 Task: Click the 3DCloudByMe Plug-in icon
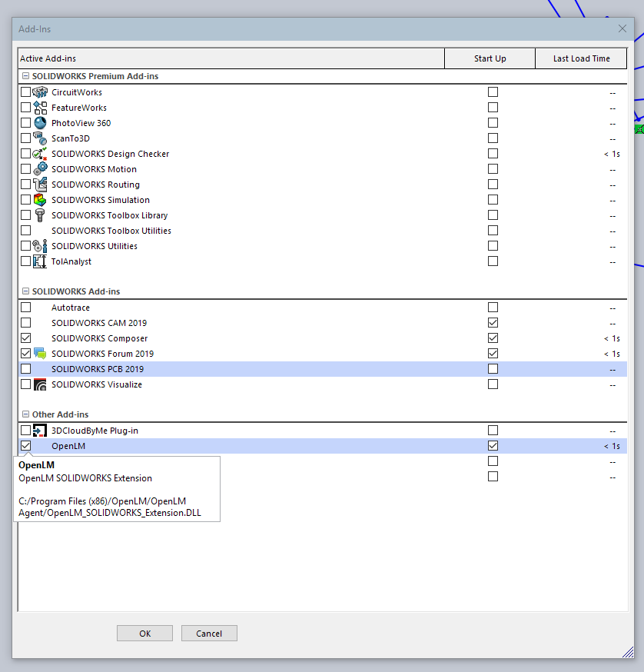click(39, 430)
